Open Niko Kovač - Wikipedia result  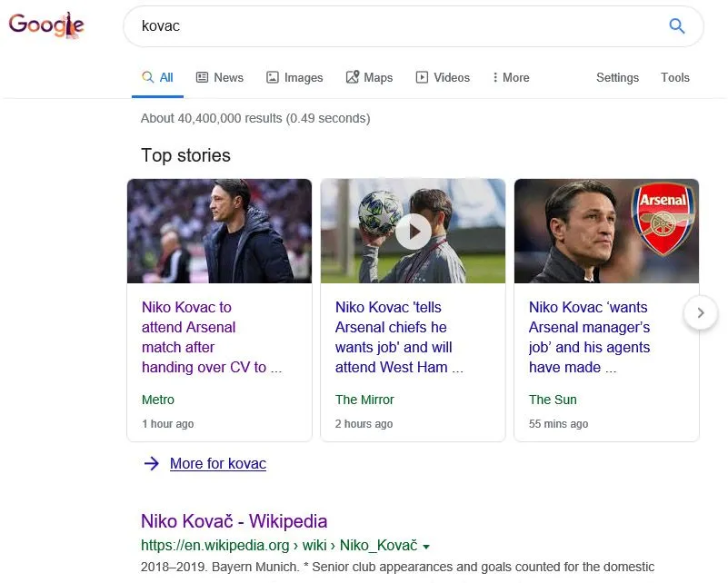(x=234, y=521)
